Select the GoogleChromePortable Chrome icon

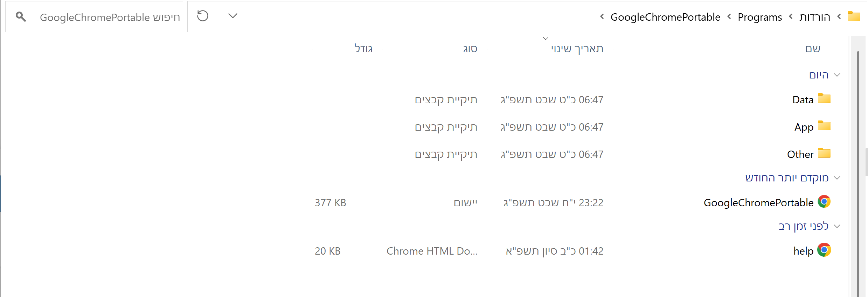click(824, 202)
